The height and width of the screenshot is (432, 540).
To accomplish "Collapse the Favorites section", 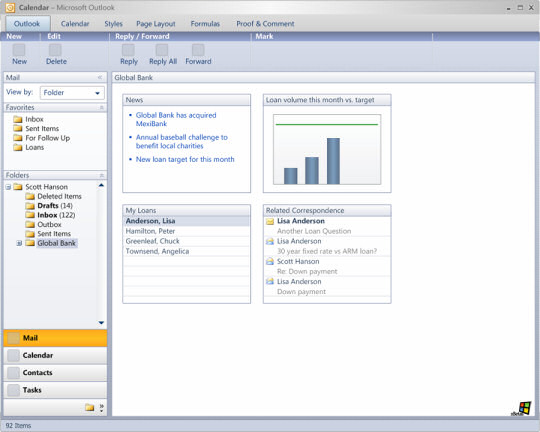I will tap(102, 107).
